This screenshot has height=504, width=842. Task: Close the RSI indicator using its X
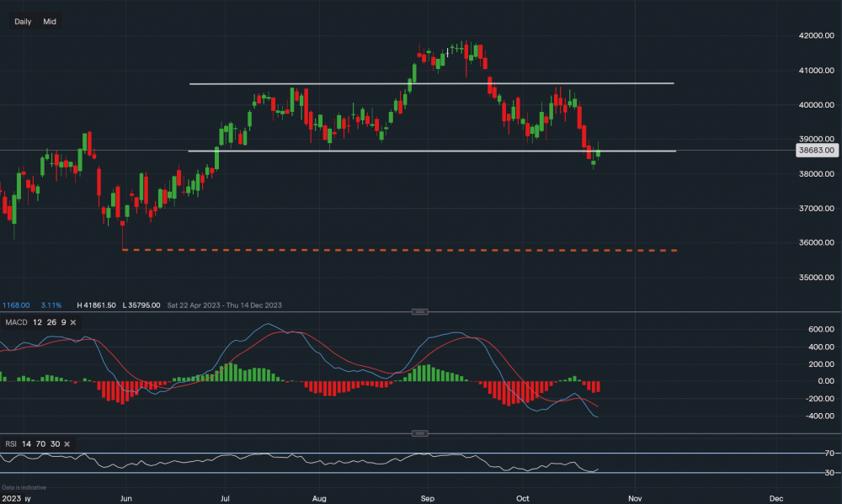(x=67, y=443)
